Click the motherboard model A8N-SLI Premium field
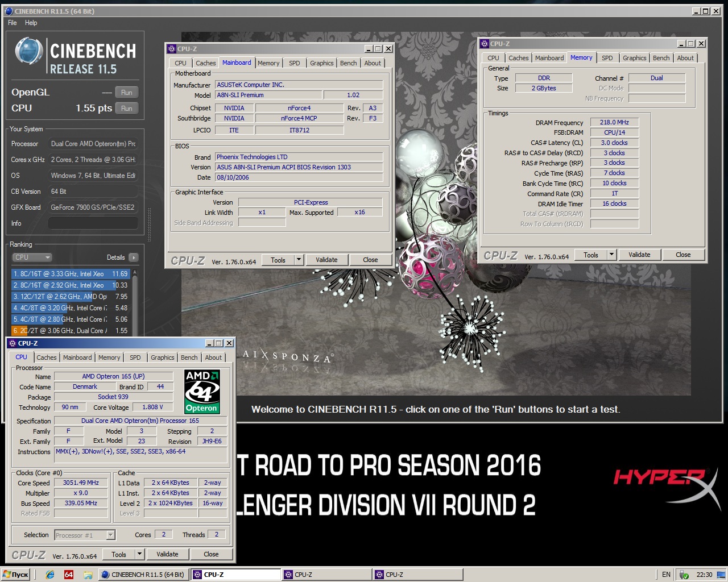Viewport: 728px width, 582px height. [268, 95]
